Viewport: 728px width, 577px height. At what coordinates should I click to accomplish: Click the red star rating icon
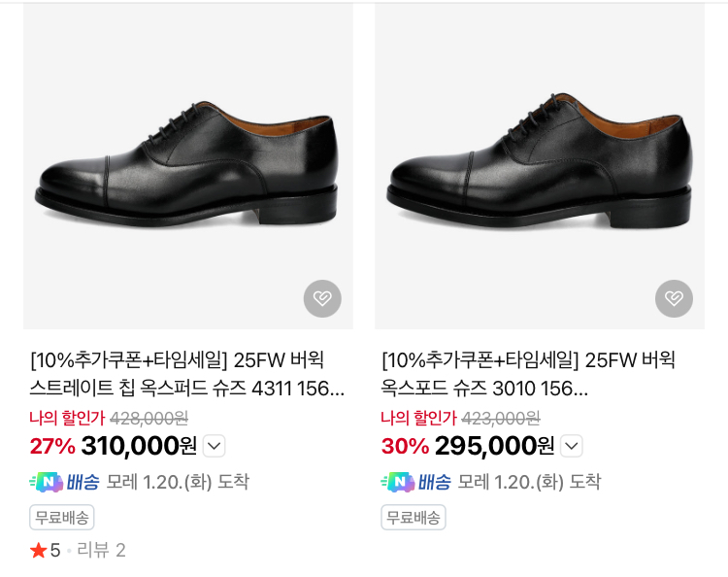(x=39, y=551)
